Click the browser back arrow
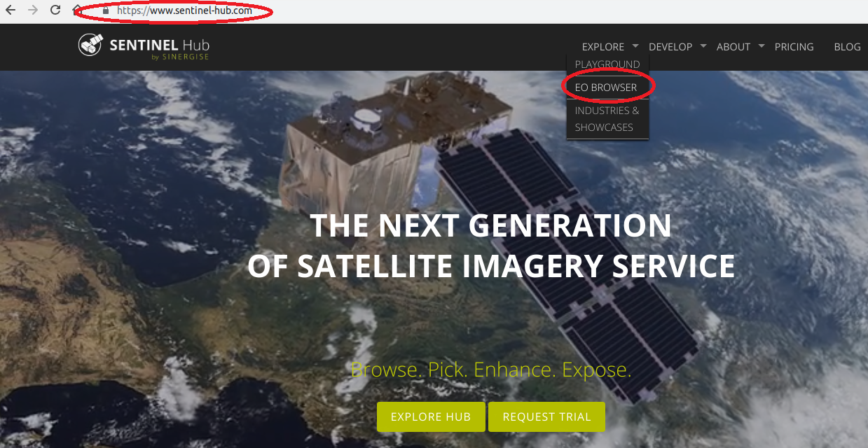868x448 pixels. (x=11, y=10)
